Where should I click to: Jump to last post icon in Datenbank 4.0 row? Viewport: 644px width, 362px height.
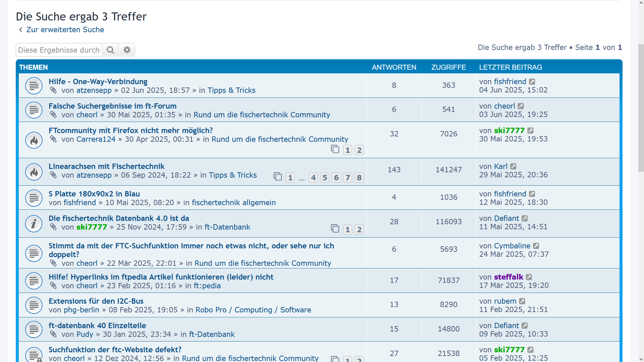[525, 218]
